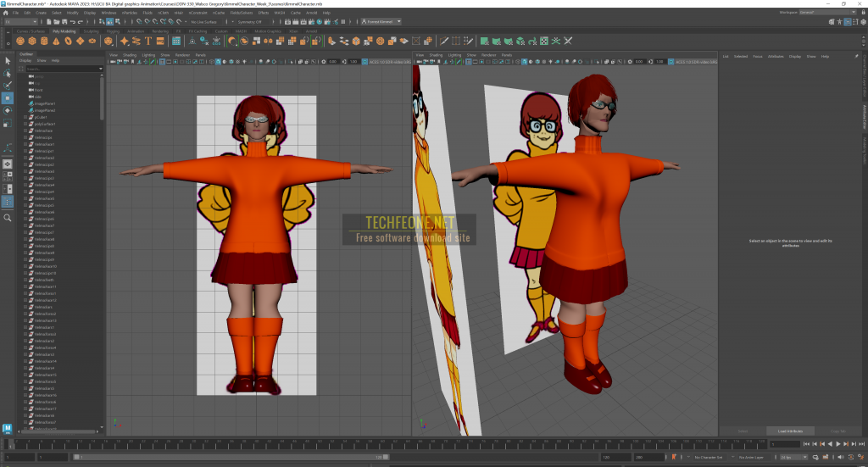Open the File menu

click(x=15, y=13)
